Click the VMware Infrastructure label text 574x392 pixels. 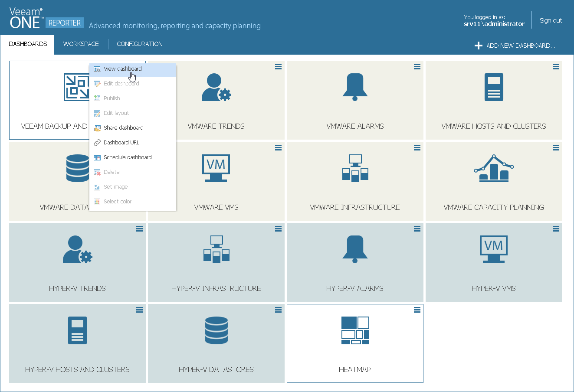coord(355,208)
